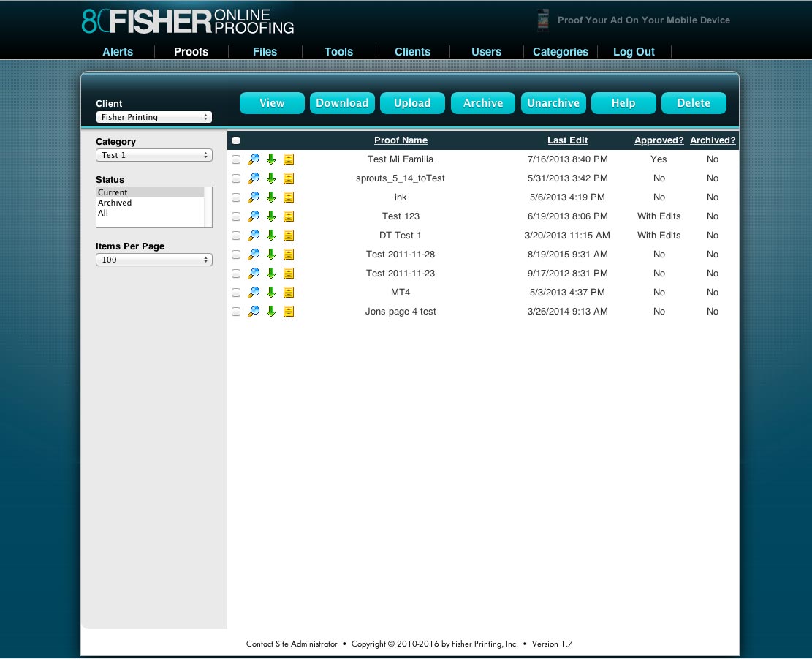
Task: Click yellow notes icon for Test 2011-11-28
Action: tap(289, 255)
